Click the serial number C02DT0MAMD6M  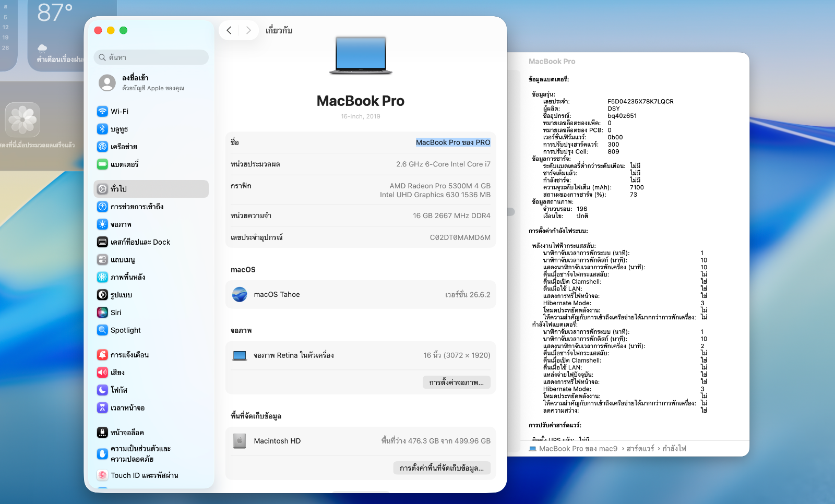pos(460,237)
